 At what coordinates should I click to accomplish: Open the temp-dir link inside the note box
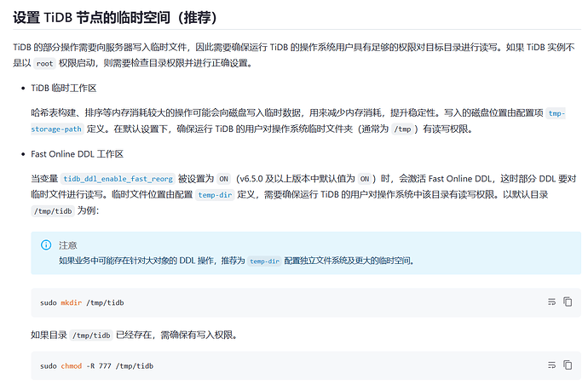pos(264,261)
